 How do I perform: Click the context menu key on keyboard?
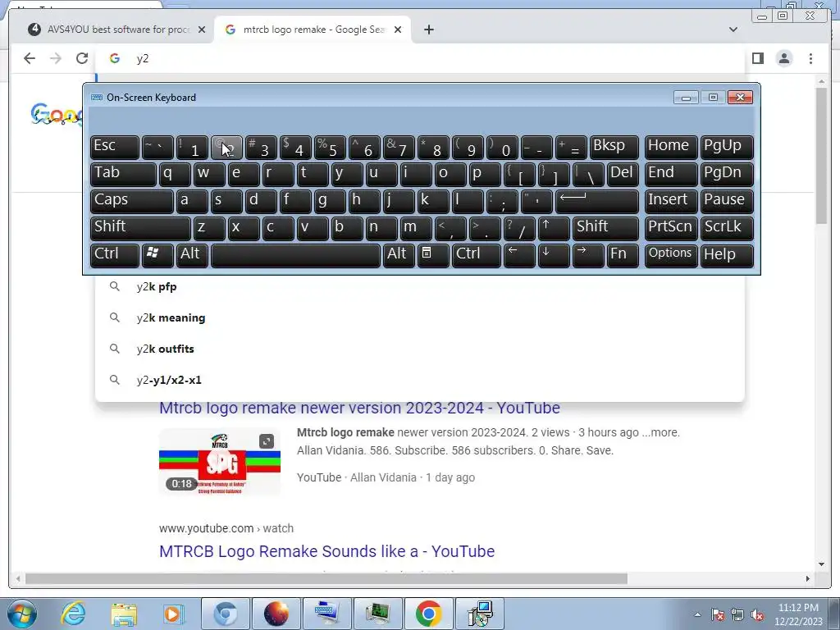433,255
